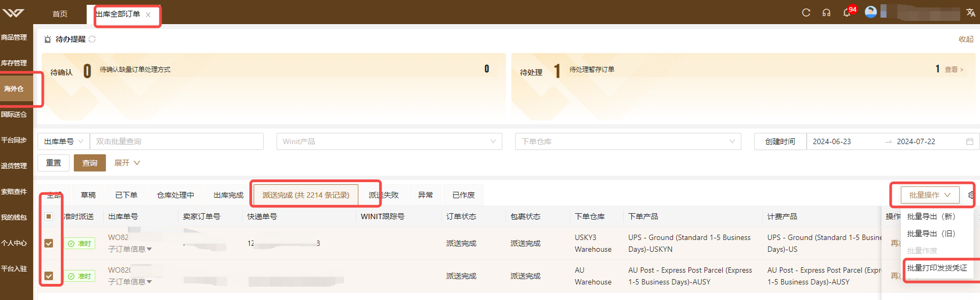The width and height of the screenshot is (980, 300).
Task: Select the 出库全部订单 tab
Action: coord(118,14)
